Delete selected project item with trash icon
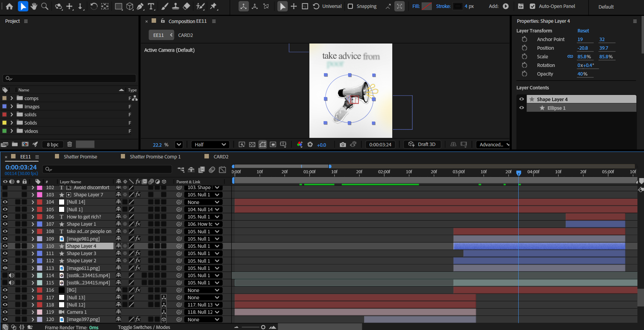Screen dimensions: 644x330 (69, 144)
